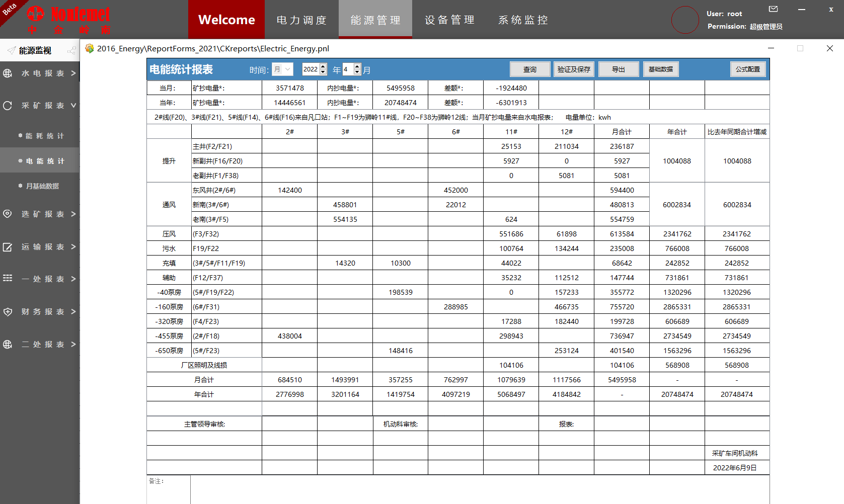The width and height of the screenshot is (844, 504).
Task: Click cell value 142400 in 东风井 row
Action: tap(290, 190)
